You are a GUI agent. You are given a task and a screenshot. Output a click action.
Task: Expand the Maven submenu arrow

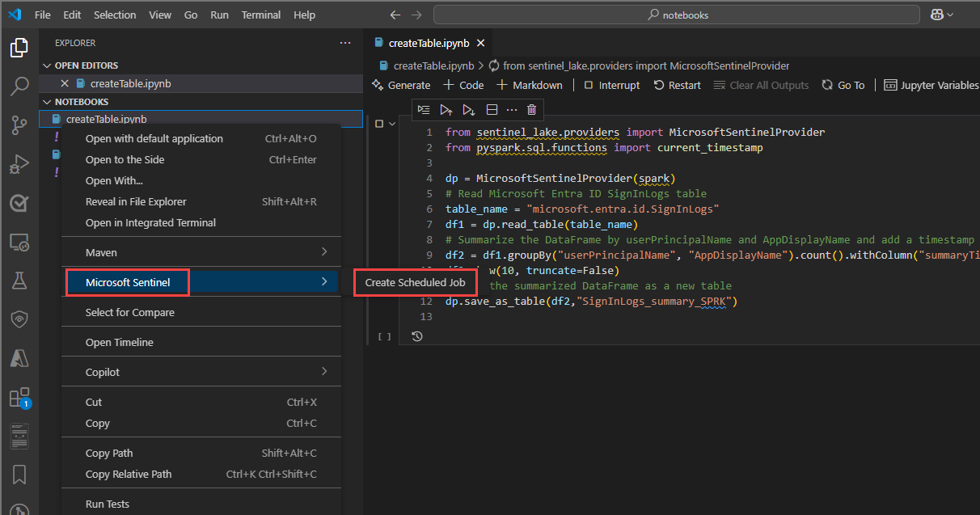coord(324,252)
